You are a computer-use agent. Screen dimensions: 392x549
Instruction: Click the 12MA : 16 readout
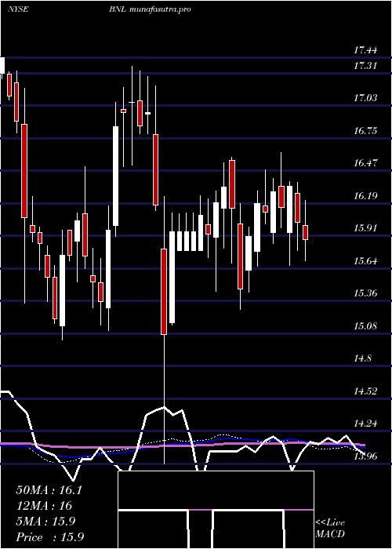(44, 506)
